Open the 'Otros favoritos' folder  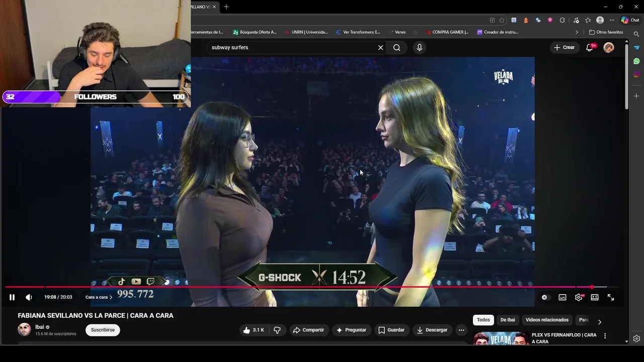tap(606, 32)
